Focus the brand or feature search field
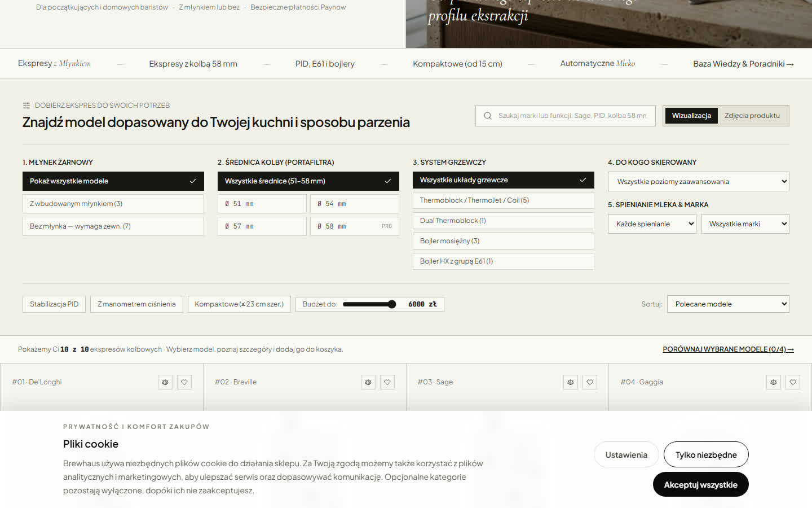 coord(566,116)
